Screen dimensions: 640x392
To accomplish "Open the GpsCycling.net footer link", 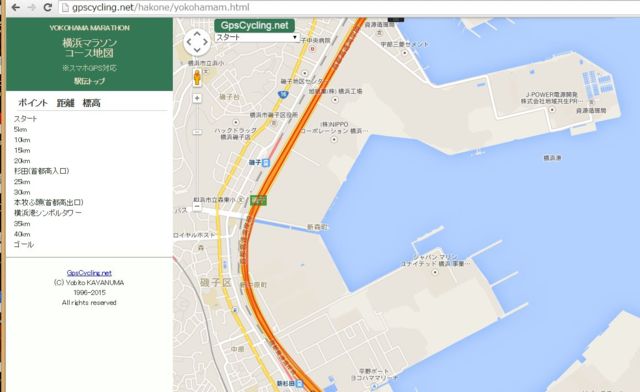I will (x=89, y=273).
